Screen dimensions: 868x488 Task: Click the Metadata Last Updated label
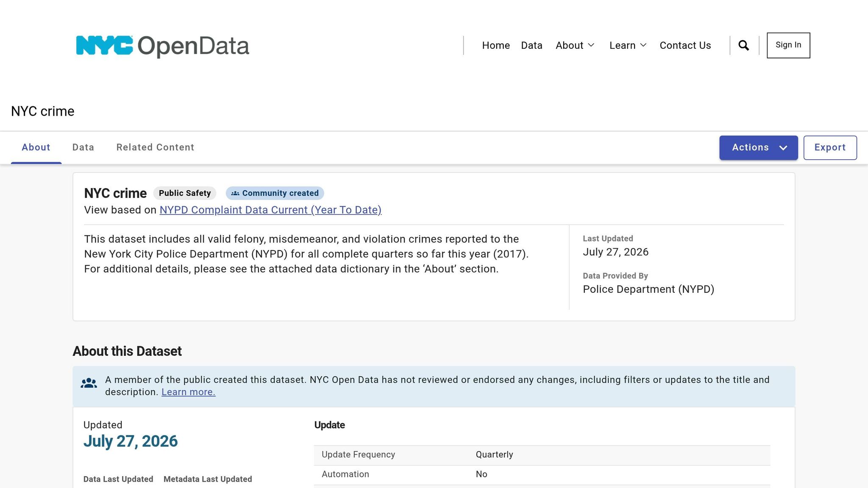coord(208,479)
